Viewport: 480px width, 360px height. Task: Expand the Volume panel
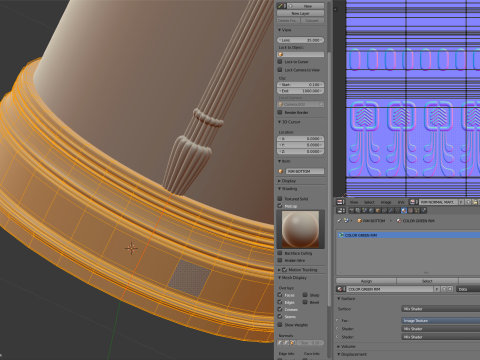coord(339,347)
